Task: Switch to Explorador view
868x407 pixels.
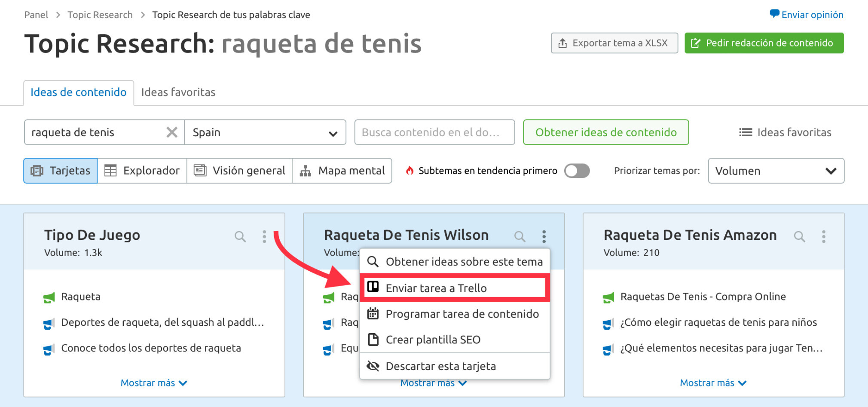Action: pos(142,171)
